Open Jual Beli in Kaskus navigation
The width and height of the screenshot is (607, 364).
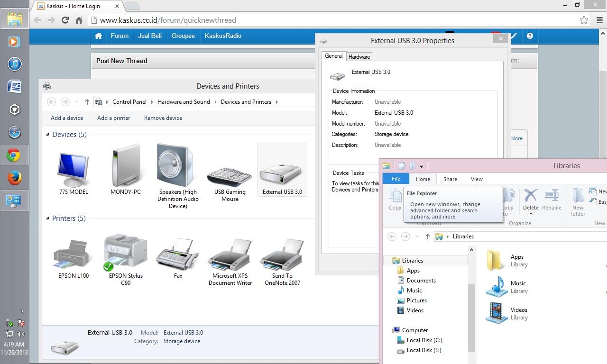click(150, 36)
